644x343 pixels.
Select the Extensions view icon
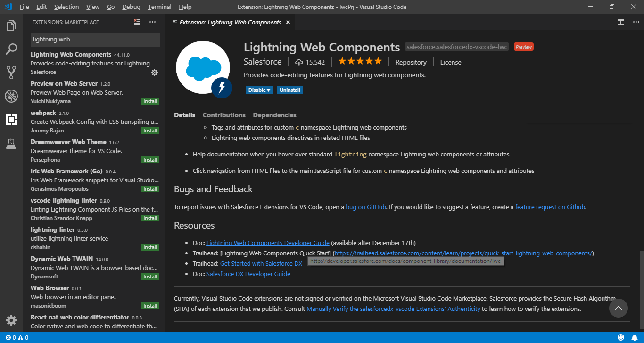point(11,120)
